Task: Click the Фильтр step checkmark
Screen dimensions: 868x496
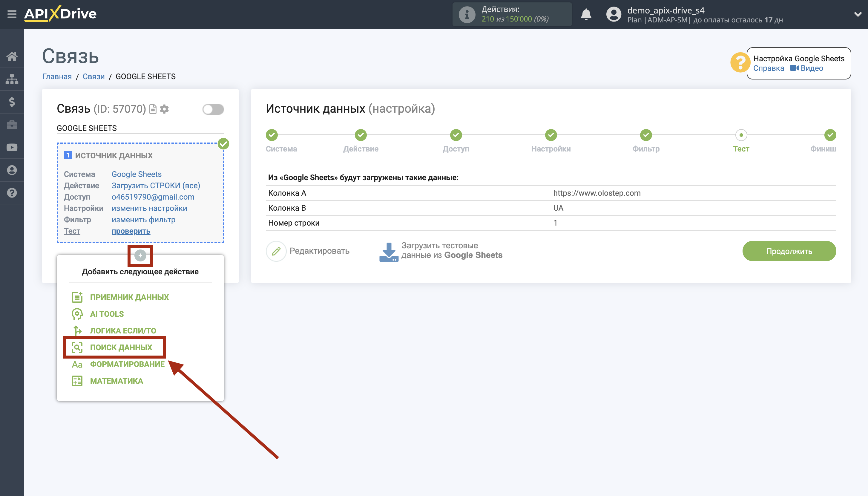Action: point(646,135)
